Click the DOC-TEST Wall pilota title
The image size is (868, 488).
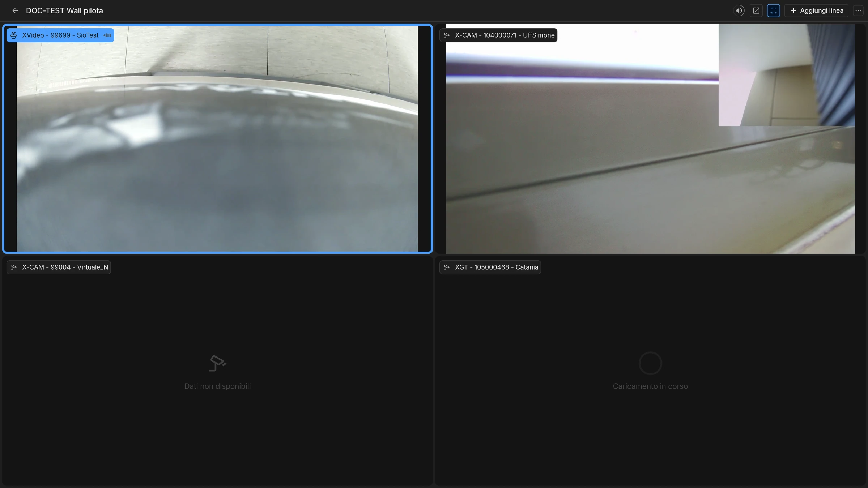pyautogui.click(x=64, y=11)
